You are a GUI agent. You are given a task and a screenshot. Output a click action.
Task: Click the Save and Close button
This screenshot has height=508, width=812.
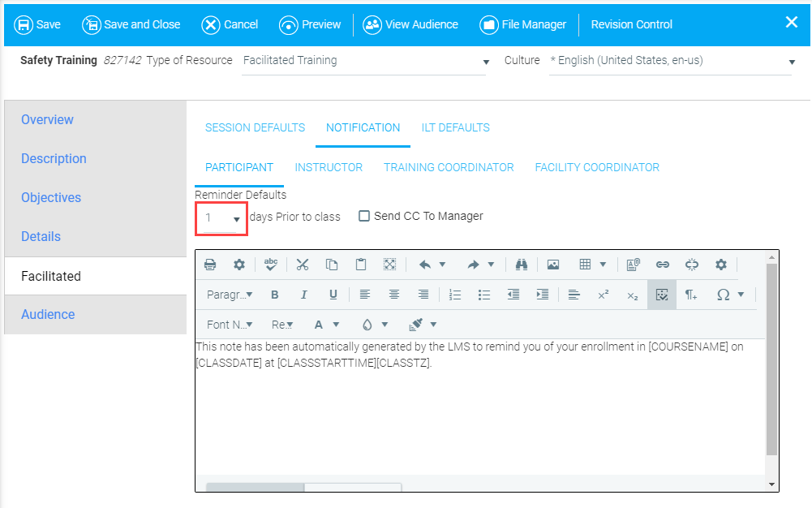[131, 24]
